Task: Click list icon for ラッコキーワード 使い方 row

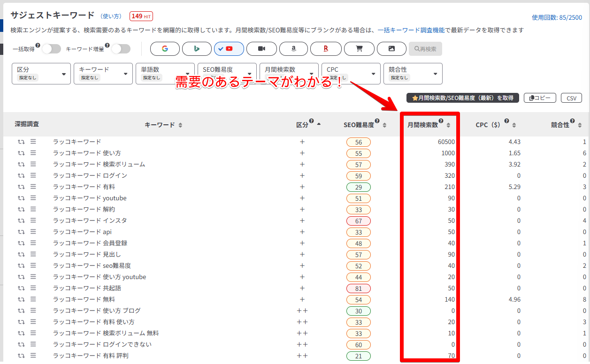Action: (x=33, y=153)
